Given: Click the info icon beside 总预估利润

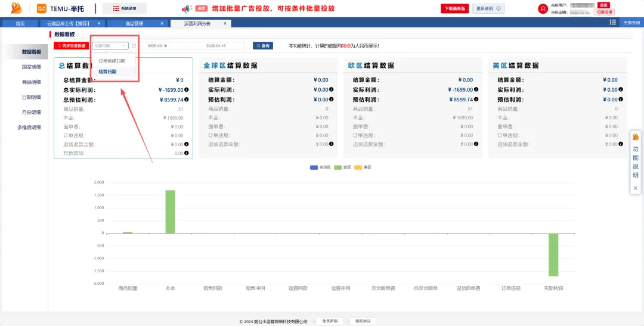Looking at the screenshot, I should click(187, 100).
